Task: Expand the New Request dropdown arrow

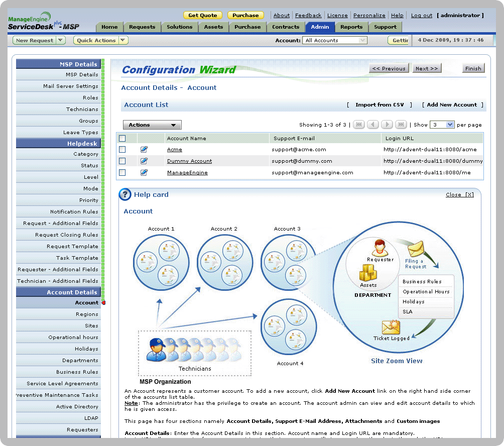Action: [x=61, y=40]
